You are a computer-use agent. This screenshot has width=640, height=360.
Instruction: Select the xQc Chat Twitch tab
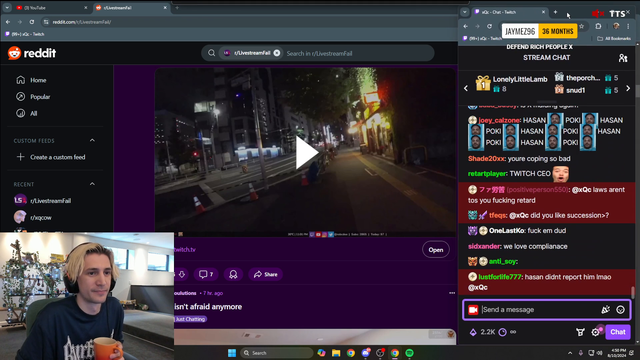(509, 12)
